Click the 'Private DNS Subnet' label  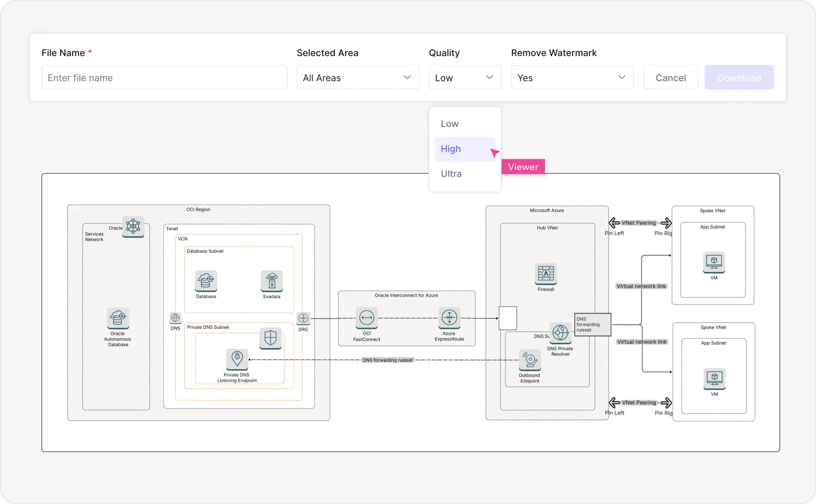[x=208, y=327]
